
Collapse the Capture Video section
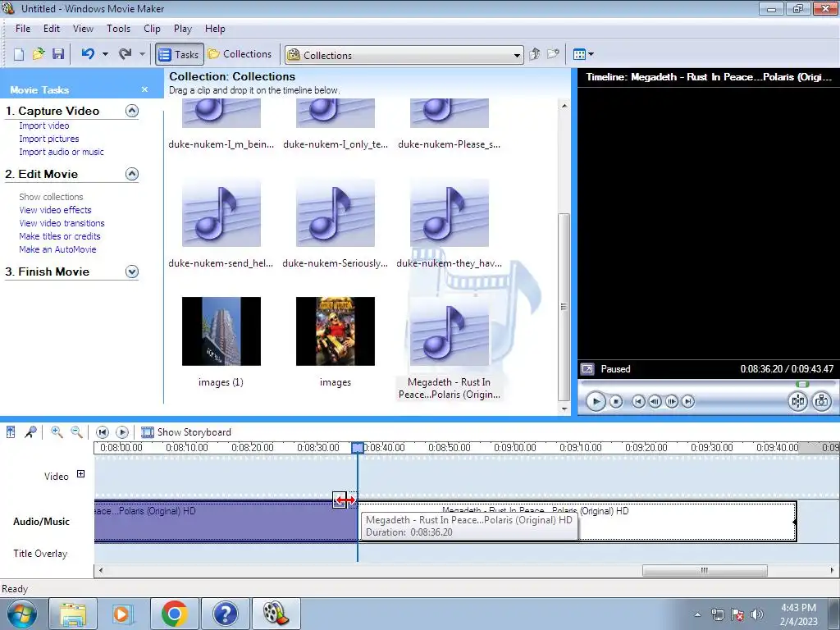tap(132, 111)
